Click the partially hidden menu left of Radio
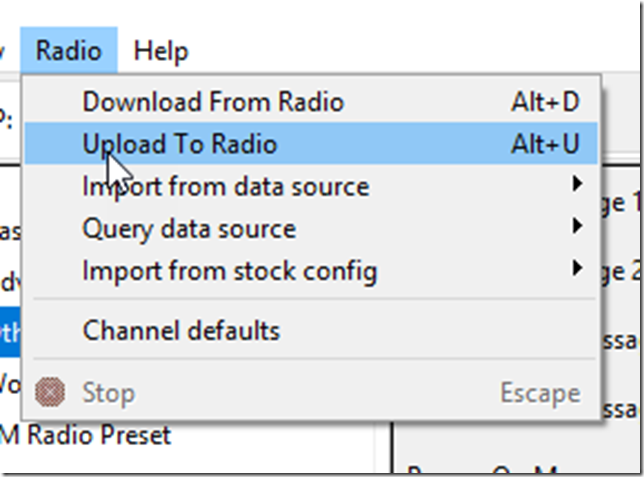 coord(4,50)
